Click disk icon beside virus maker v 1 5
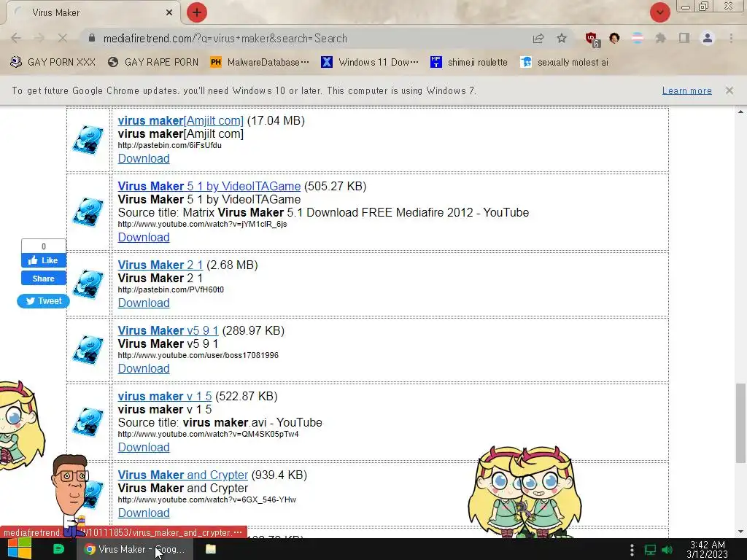 [88, 422]
